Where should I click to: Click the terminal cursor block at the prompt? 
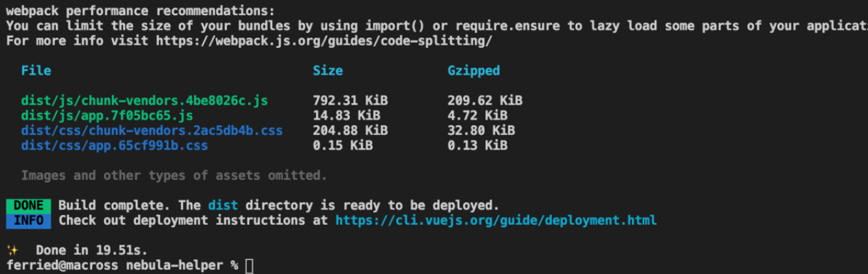click(249, 265)
